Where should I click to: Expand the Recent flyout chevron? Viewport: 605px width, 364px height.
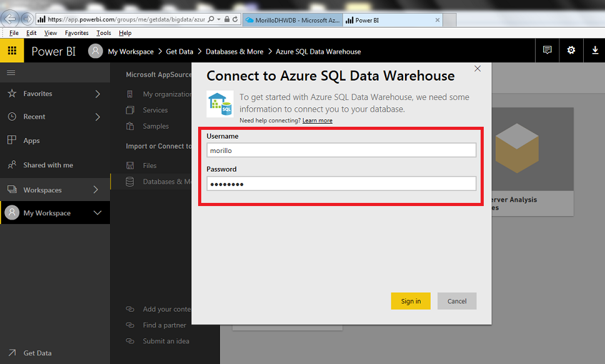pyautogui.click(x=97, y=117)
